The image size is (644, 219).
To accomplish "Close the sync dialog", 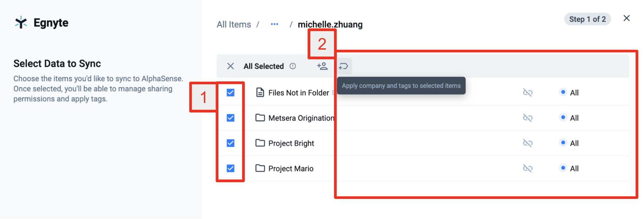I will point(626,18).
